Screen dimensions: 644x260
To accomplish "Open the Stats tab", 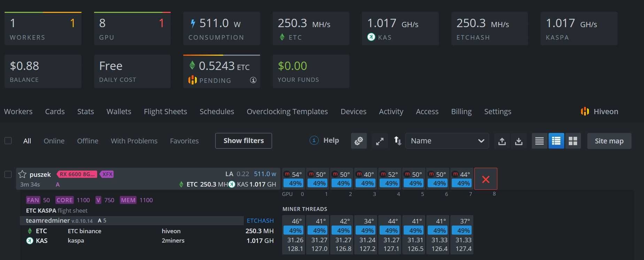I will point(85,111).
